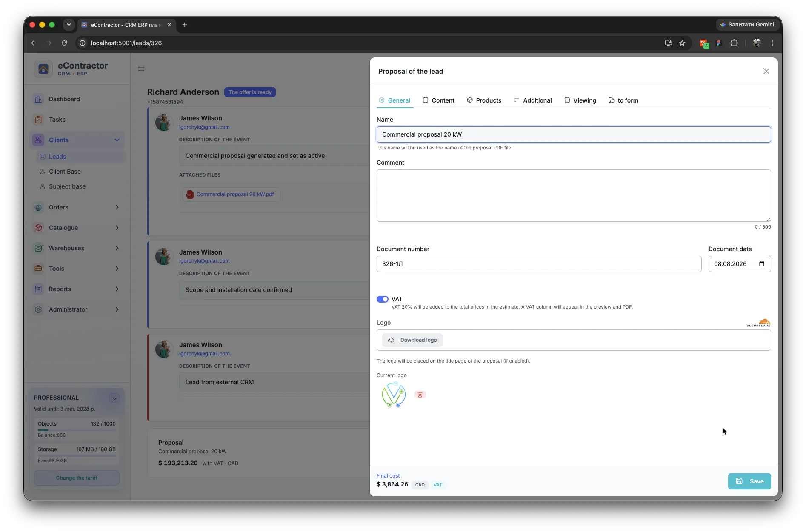
Task: Click the browser address bar URL
Action: (x=126, y=43)
